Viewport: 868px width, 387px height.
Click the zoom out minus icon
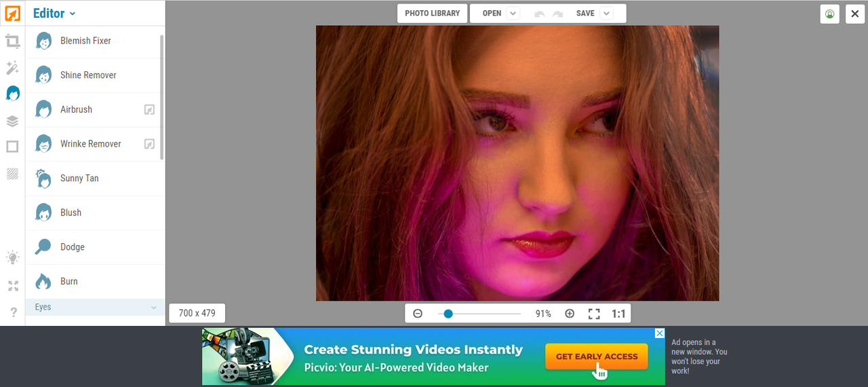pos(418,314)
